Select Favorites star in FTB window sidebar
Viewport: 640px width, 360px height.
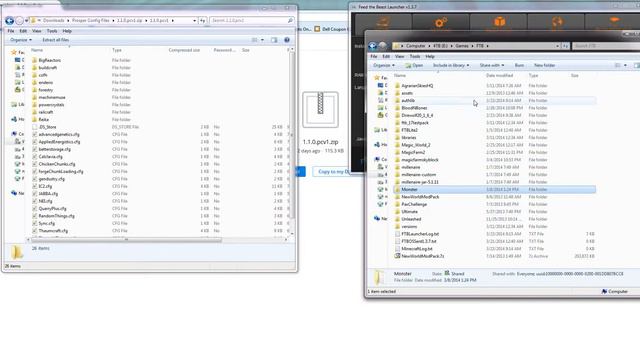point(377,78)
